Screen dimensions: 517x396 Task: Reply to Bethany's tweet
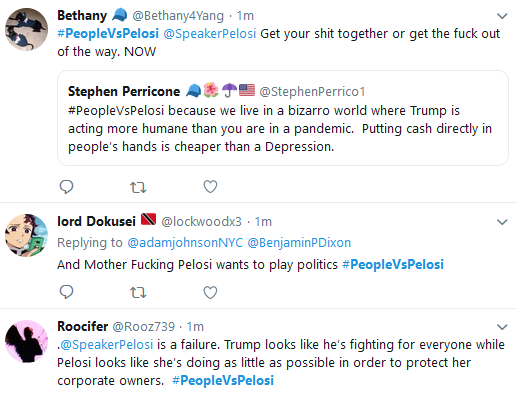[x=66, y=187]
